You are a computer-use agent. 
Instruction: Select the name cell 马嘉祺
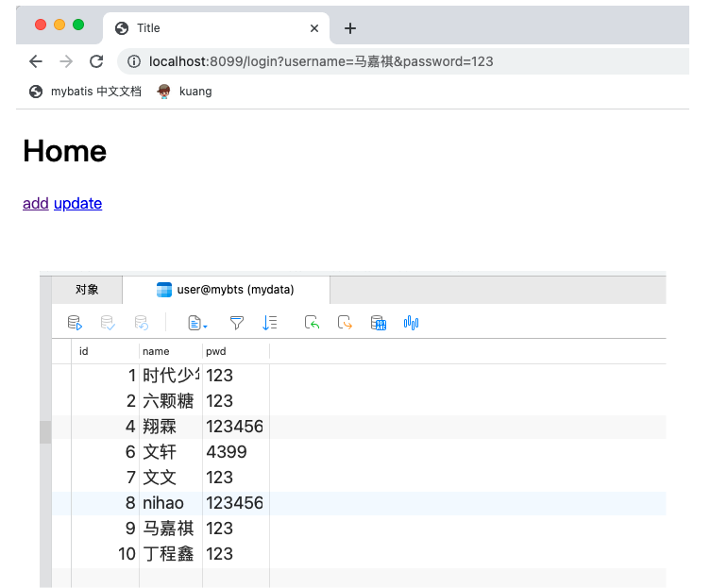171,529
